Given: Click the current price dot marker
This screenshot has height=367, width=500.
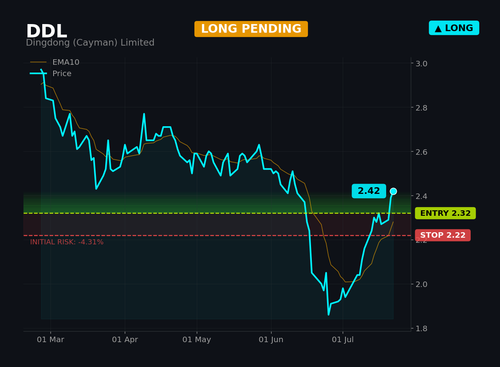Looking at the screenshot, I should pos(393,191).
